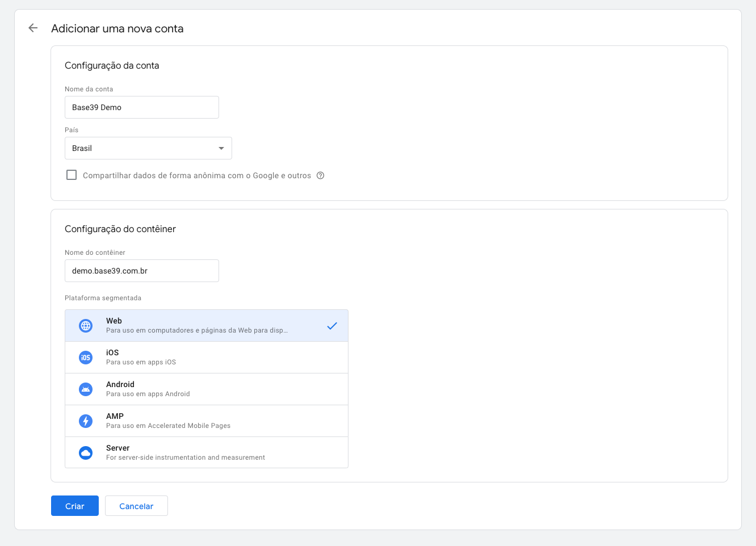Select the iOS platform label

[112, 352]
